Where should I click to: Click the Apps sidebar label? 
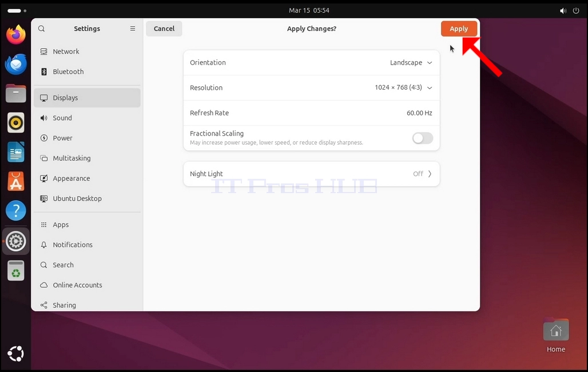(61, 225)
